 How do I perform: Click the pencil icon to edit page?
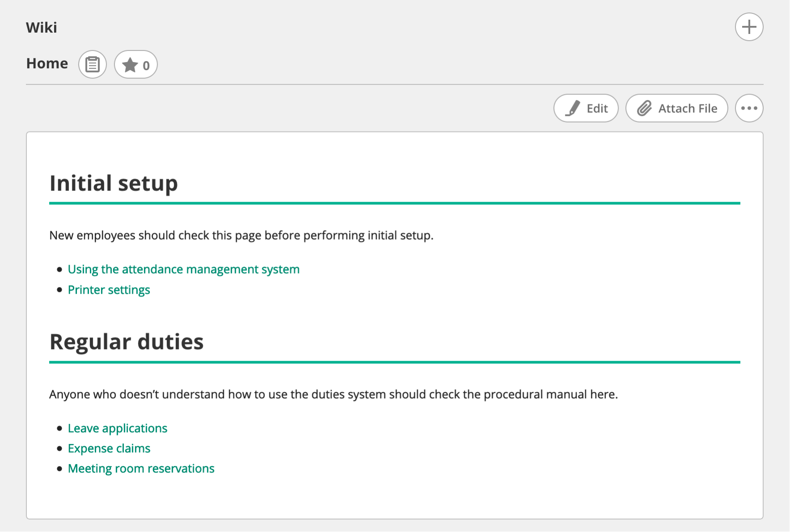coord(573,108)
